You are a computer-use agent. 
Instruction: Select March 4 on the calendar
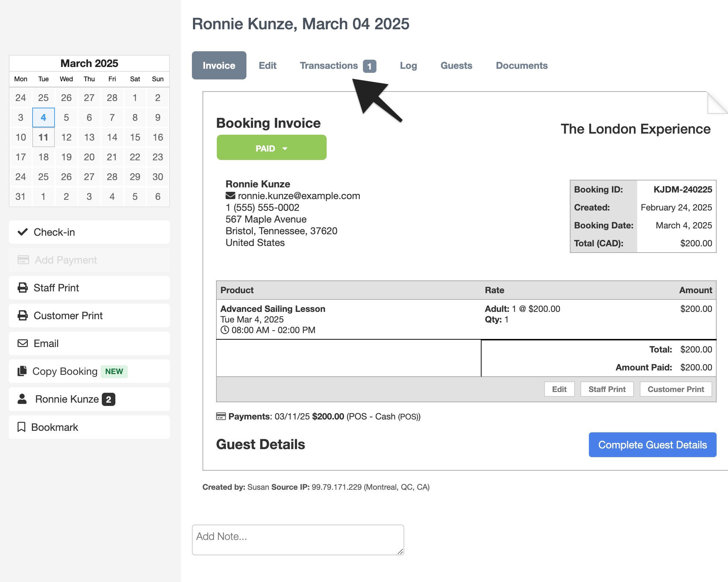pyautogui.click(x=44, y=117)
